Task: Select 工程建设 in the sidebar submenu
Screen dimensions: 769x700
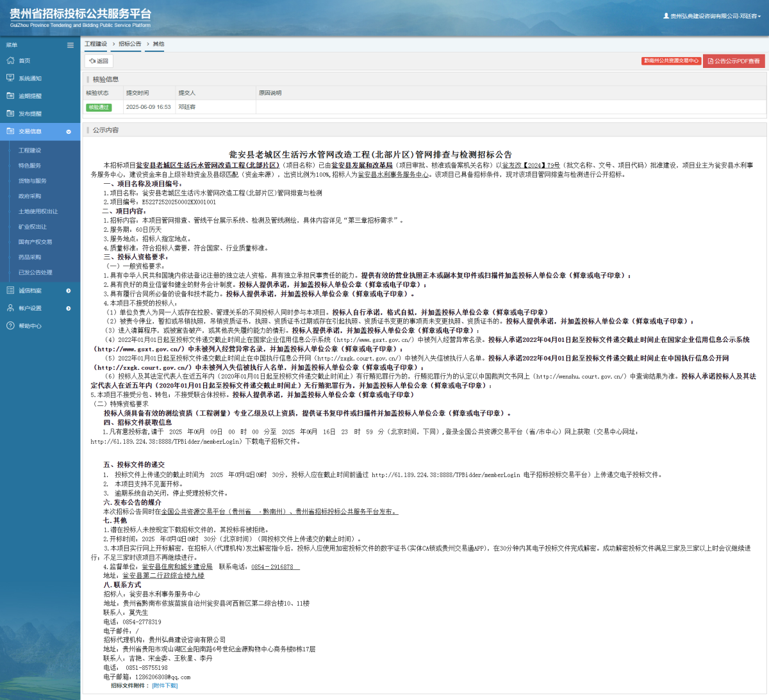Action: (29, 151)
